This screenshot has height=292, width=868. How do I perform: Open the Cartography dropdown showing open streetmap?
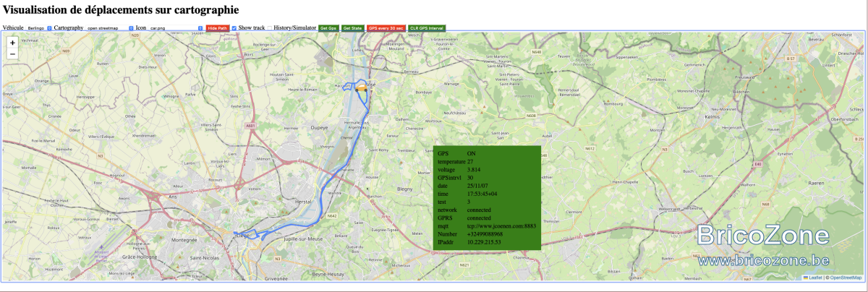tap(111, 27)
